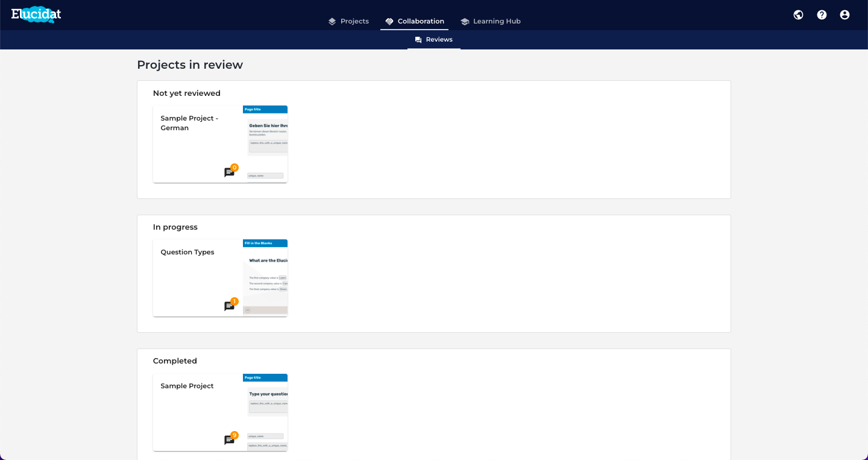Go to the Learning Hub tab
Image resolution: width=868 pixels, height=460 pixels.
tap(490, 21)
